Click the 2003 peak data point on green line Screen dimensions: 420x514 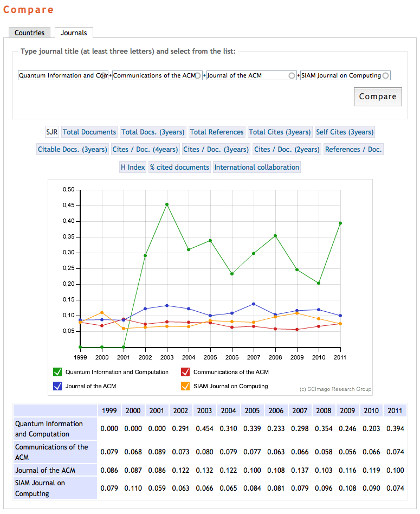tap(167, 204)
